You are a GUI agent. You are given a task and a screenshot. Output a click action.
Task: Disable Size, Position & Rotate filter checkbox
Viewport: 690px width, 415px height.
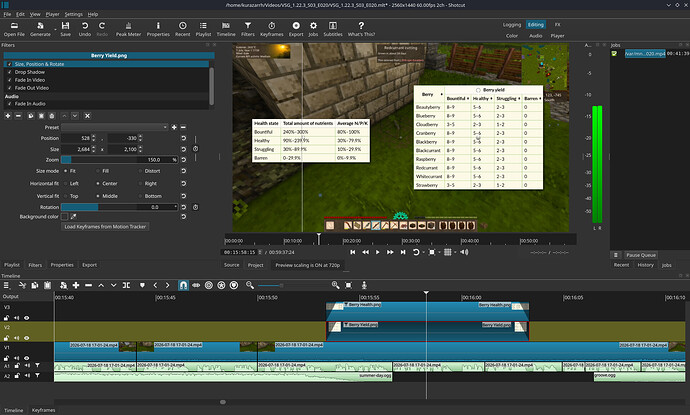(x=10, y=64)
